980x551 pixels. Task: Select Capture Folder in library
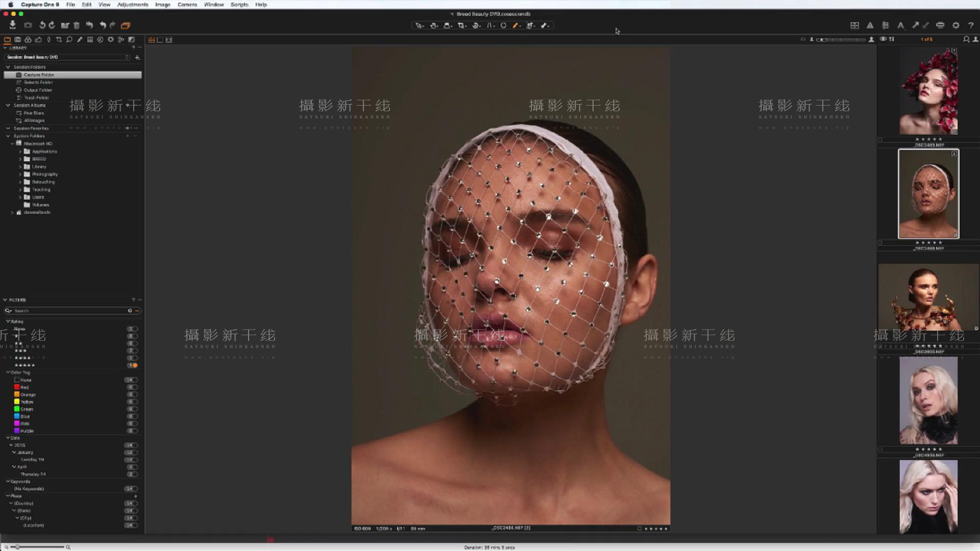point(72,74)
